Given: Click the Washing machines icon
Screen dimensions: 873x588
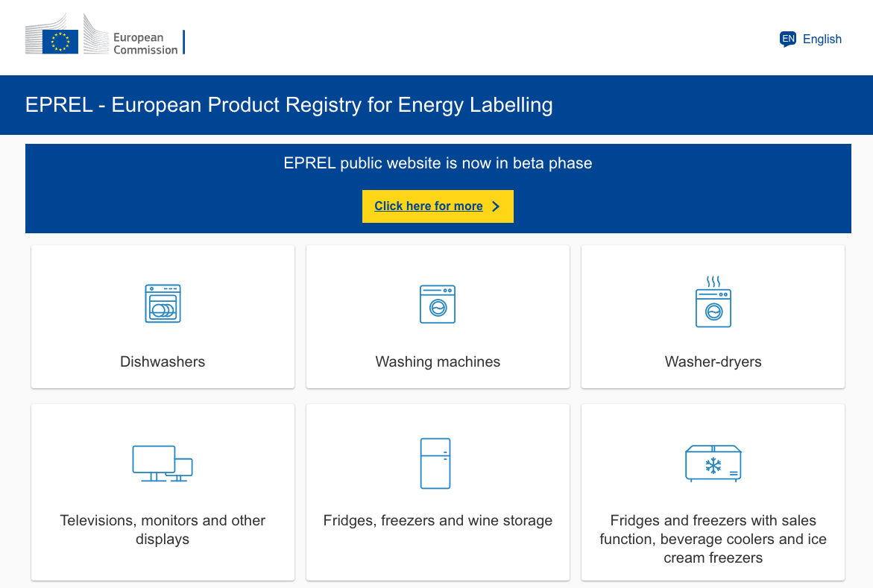Looking at the screenshot, I should 438,303.
